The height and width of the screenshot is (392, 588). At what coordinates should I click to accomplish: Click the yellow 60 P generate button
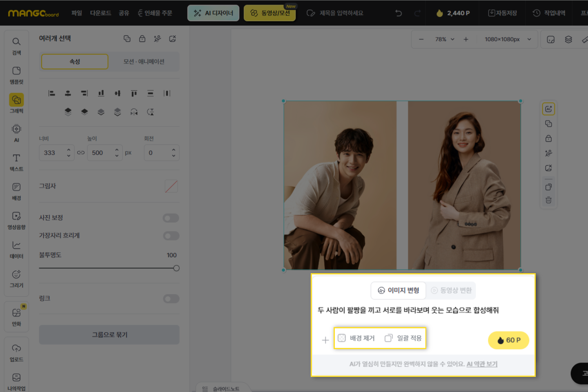[508, 340]
